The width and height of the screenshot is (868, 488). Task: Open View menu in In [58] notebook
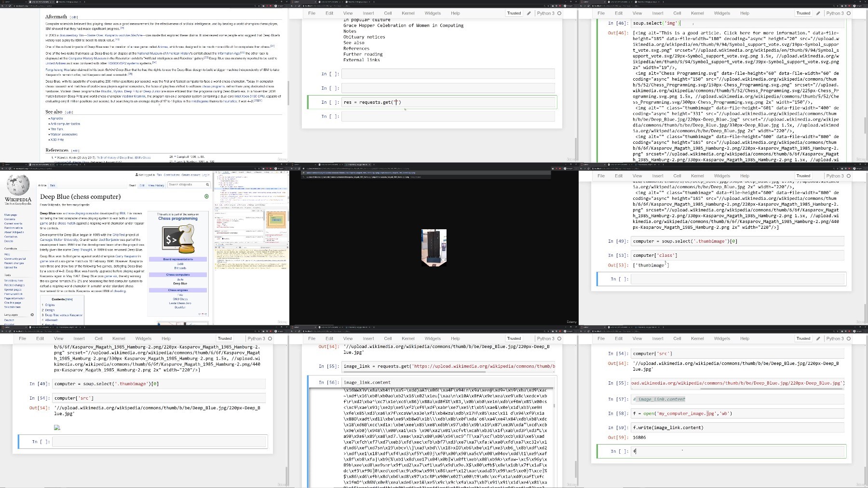tap(637, 339)
